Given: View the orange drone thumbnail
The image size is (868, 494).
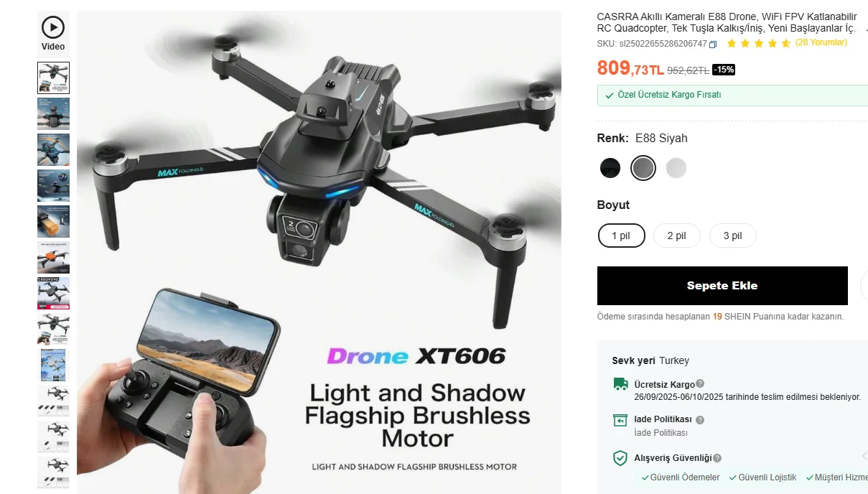Looking at the screenshot, I should [53, 257].
